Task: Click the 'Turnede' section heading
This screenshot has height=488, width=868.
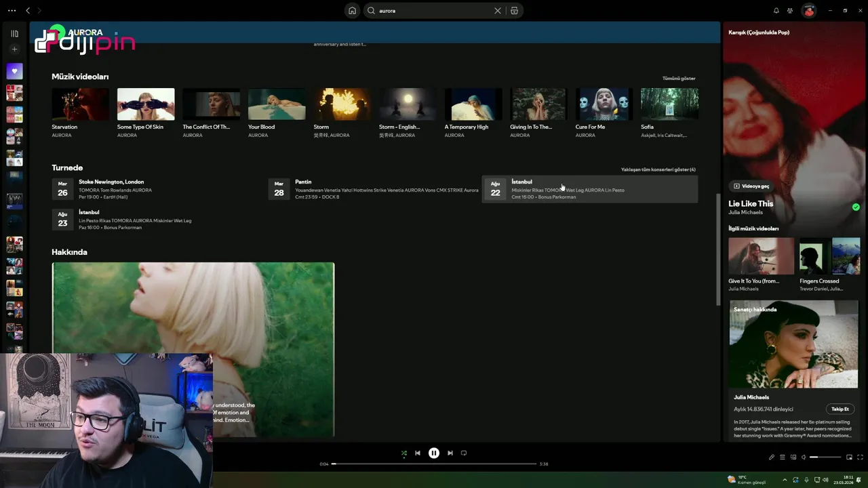Action: tap(67, 167)
